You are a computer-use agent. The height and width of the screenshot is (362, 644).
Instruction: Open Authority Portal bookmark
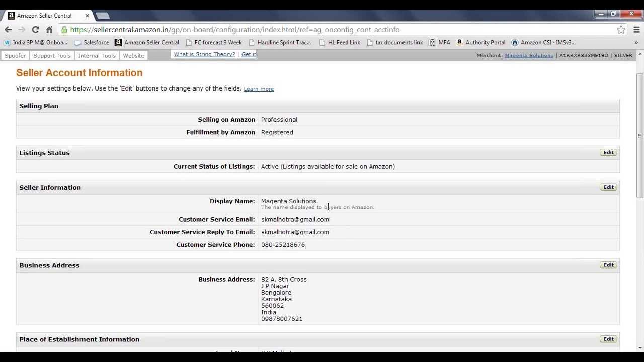point(480,42)
